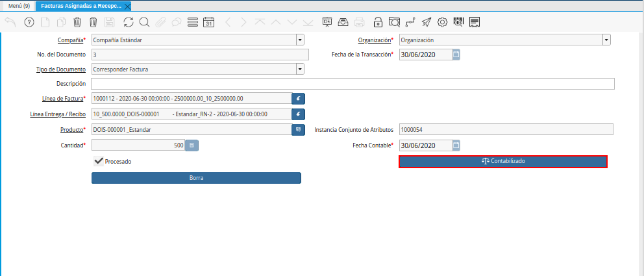
Task: Jump to last record icon
Action: 308,22
